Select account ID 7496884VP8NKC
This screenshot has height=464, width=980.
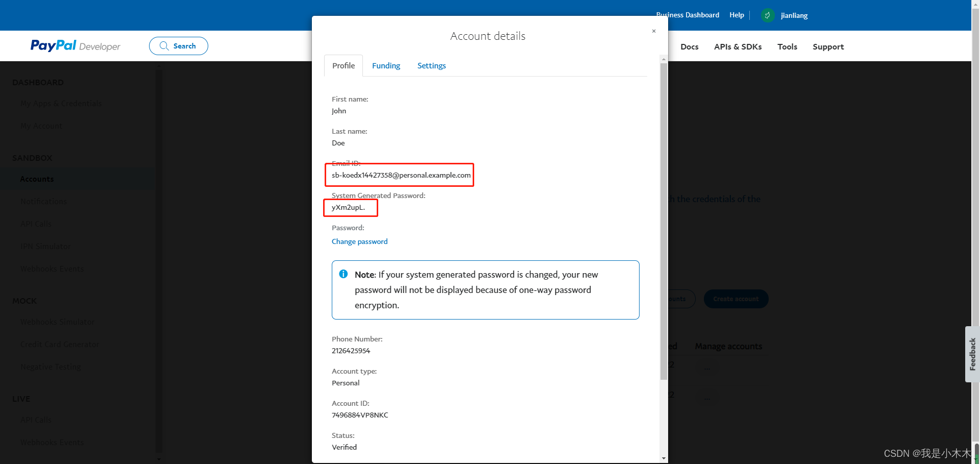360,415
